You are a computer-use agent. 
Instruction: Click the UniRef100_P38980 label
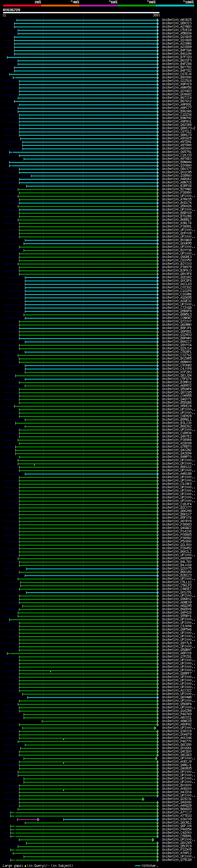click(x=176, y=193)
